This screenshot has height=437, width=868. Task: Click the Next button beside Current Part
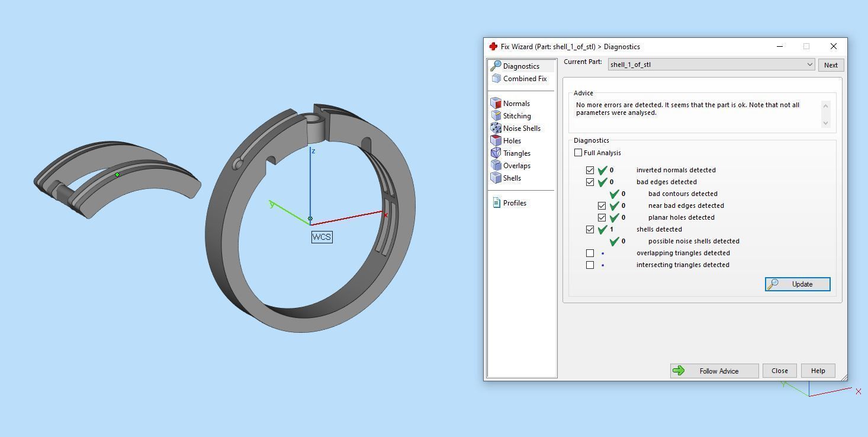(831, 65)
